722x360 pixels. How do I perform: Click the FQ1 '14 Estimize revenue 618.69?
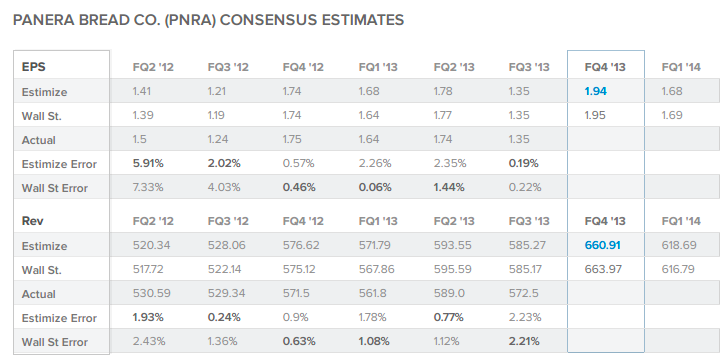(x=679, y=245)
